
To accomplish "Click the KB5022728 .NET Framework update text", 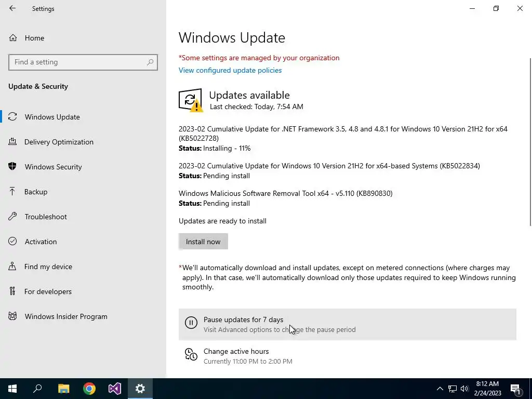I will 343,134.
